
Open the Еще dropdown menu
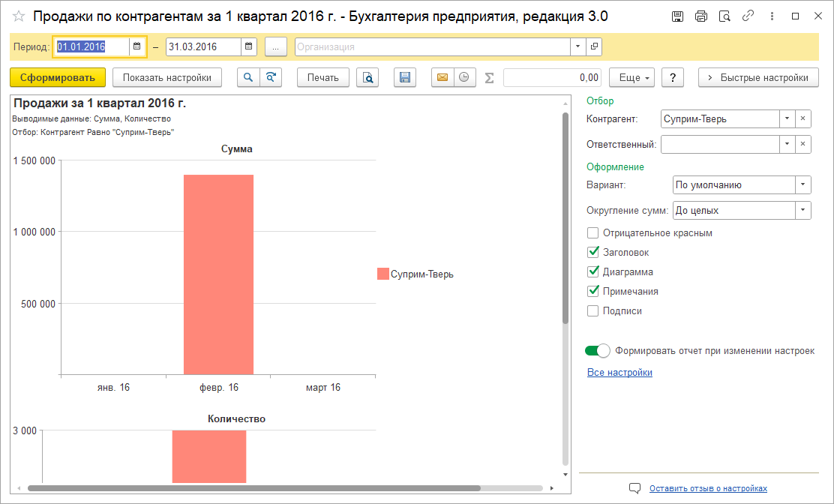tap(632, 77)
